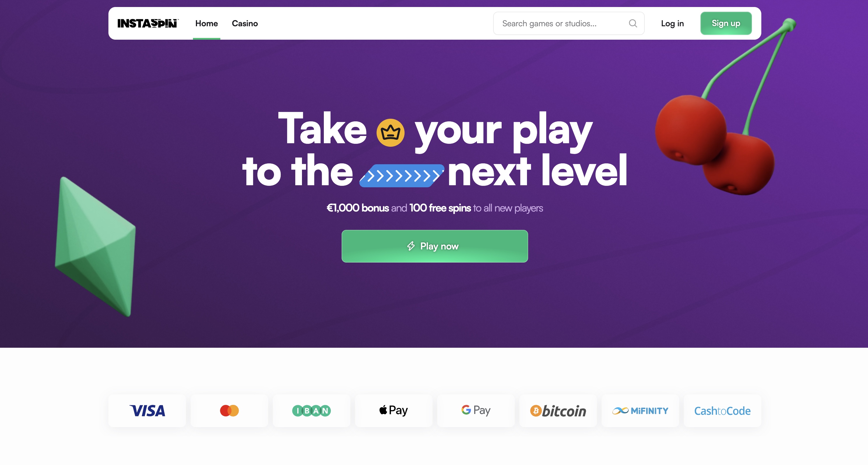Viewport: 868px width, 465px height.
Task: Click the crown emoji in headline
Action: [390, 132]
